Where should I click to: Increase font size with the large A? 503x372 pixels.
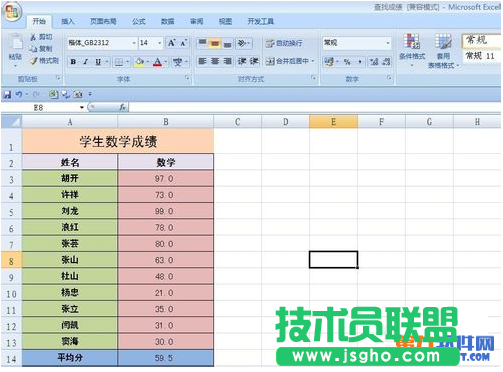tap(171, 43)
